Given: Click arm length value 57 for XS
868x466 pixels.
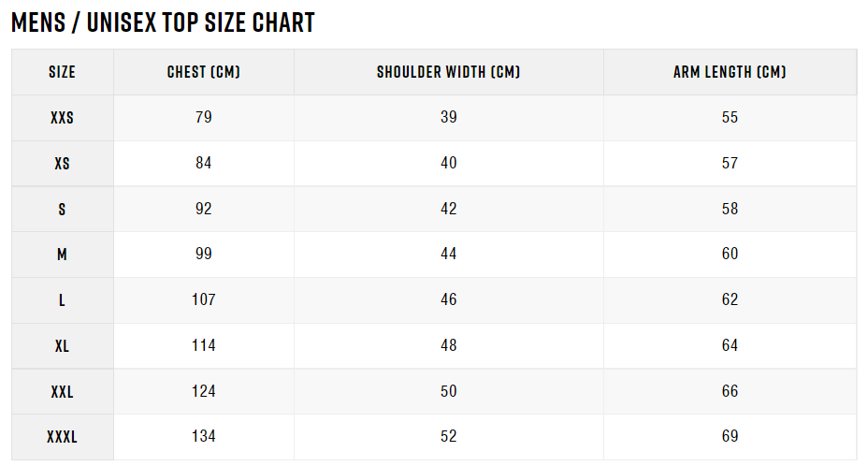Looking at the screenshot, I should [x=730, y=163].
